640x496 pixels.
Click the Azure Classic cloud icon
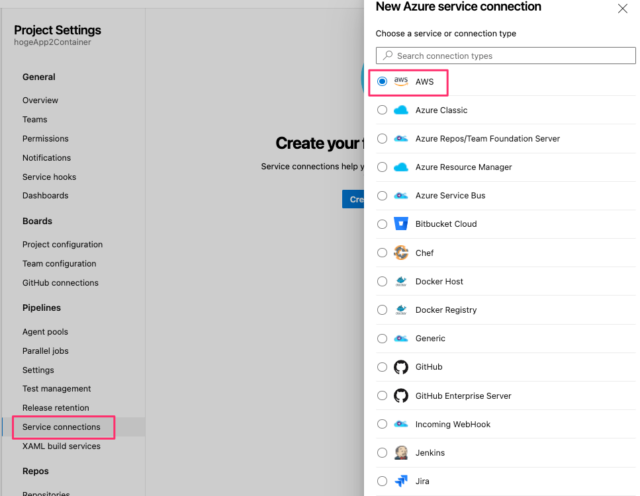401,110
